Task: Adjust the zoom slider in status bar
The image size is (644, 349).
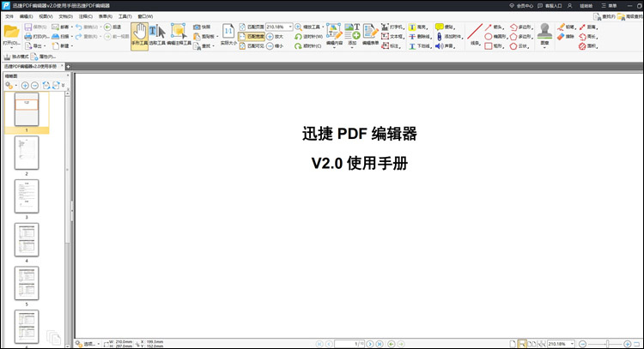Action: coord(607,344)
